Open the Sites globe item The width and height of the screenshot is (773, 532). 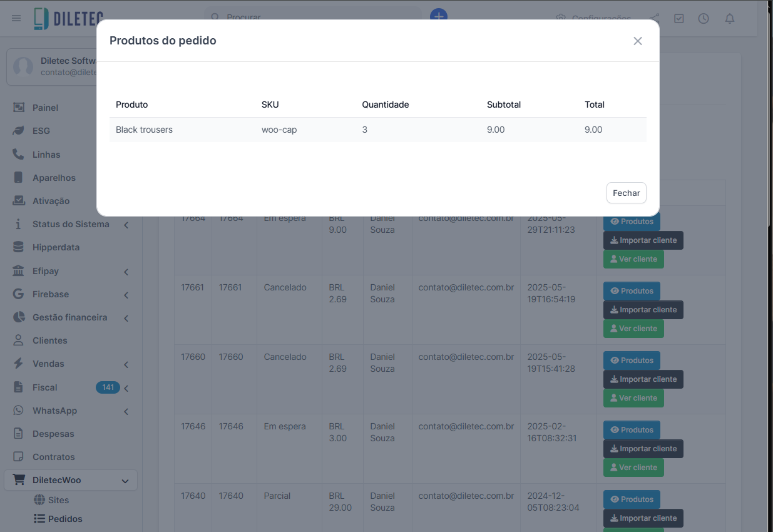tap(58, 500)
